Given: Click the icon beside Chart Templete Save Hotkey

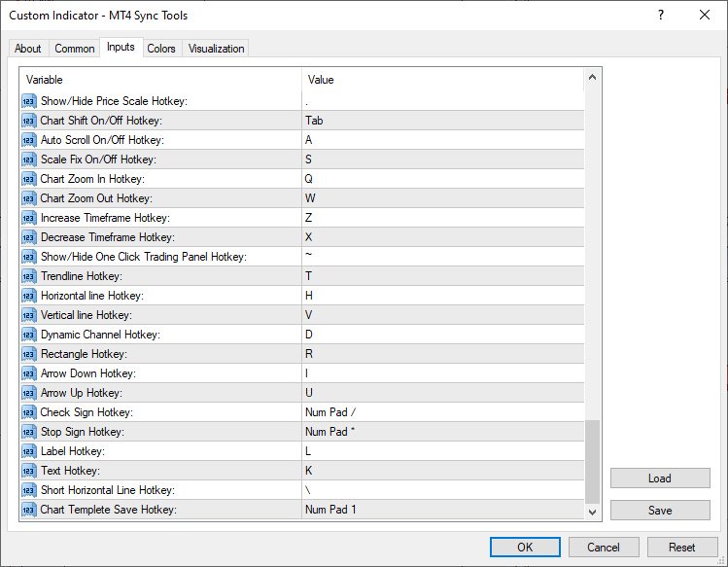Looking at the screenshot, I should point(29,510).
